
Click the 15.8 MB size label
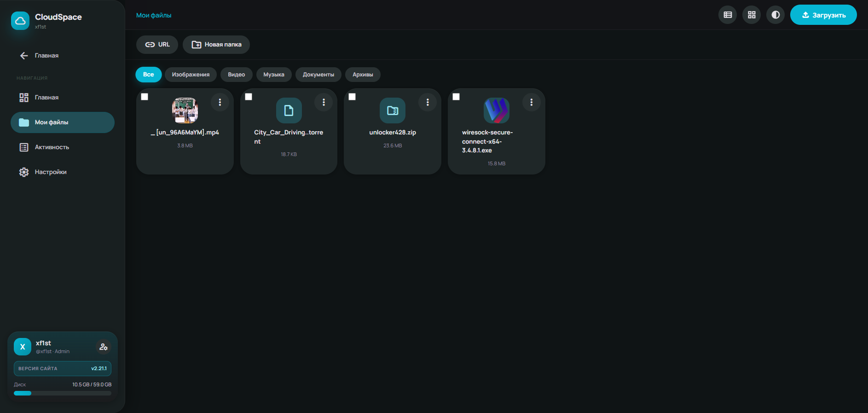[497, 163]
